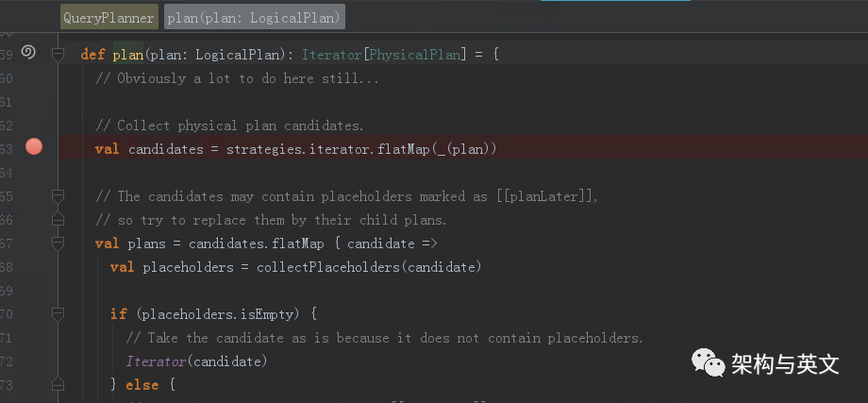
Task: Toggle the fold marker beside else line
Action: [x=58, y=385]
